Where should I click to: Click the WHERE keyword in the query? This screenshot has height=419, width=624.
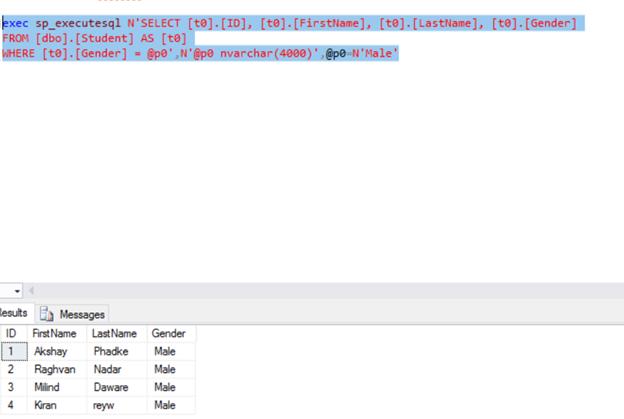coord(18,53)
